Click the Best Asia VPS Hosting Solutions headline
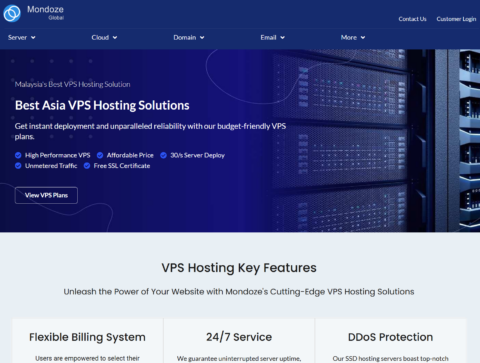Viewport: 480px width, 363px height. coord(102,105)
